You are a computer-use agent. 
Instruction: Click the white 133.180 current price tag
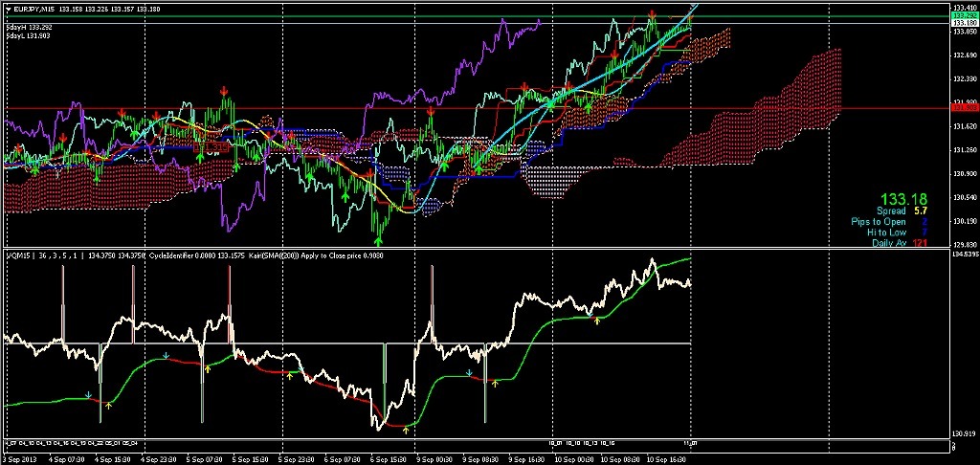[x=963, y=23]
